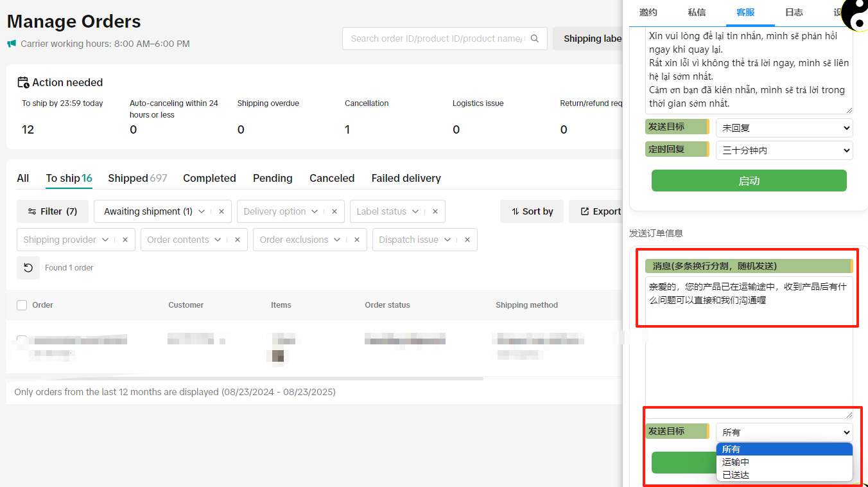The height and width of the screenshot is (487, 868).
Task: Clear the Shipping provider filter X icon
Action: pyautogui.click(x=125, y=240)
